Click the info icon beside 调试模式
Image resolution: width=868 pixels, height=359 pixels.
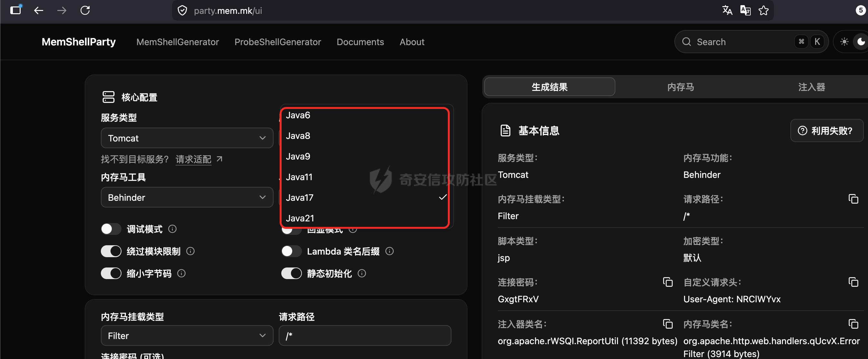click(172, 229)
